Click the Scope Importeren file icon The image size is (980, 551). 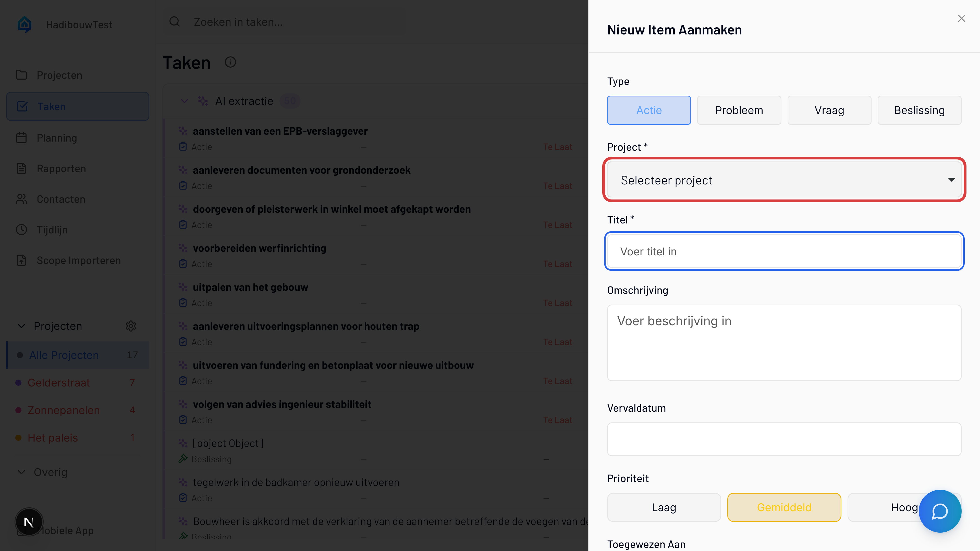point(22,260)
